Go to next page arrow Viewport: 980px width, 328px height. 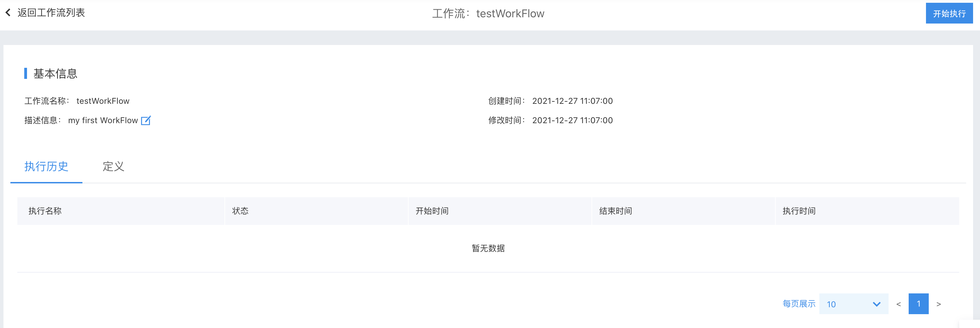[938, 304]
